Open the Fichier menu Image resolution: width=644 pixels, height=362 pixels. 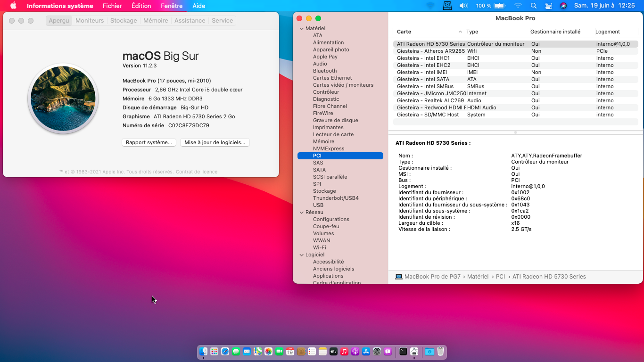(x=112, y=6)
